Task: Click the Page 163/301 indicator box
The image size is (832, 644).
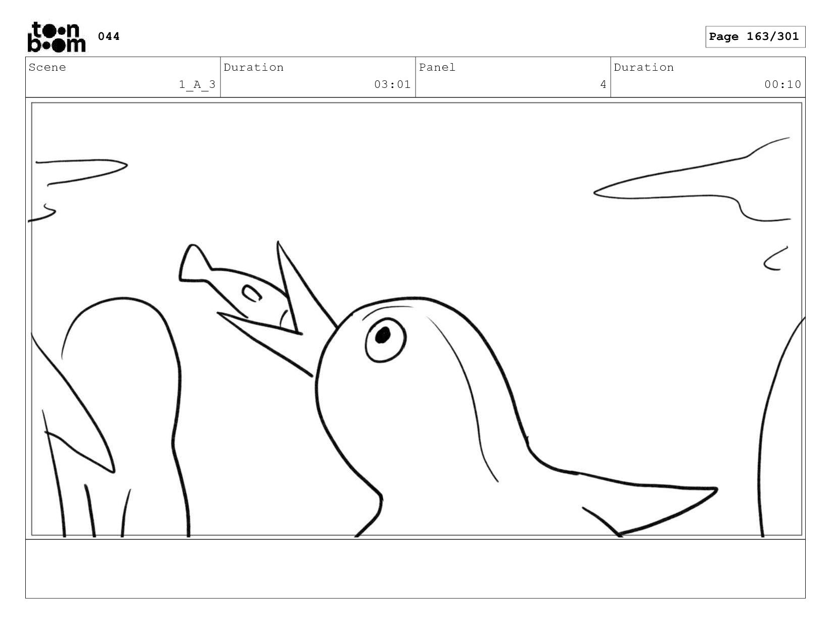Action: tap(755, 37)
